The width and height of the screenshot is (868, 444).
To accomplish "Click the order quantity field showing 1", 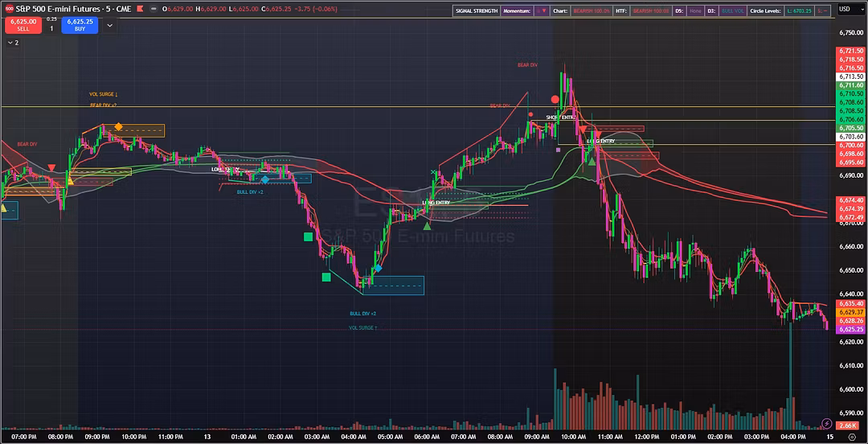I will coord(51,28).
